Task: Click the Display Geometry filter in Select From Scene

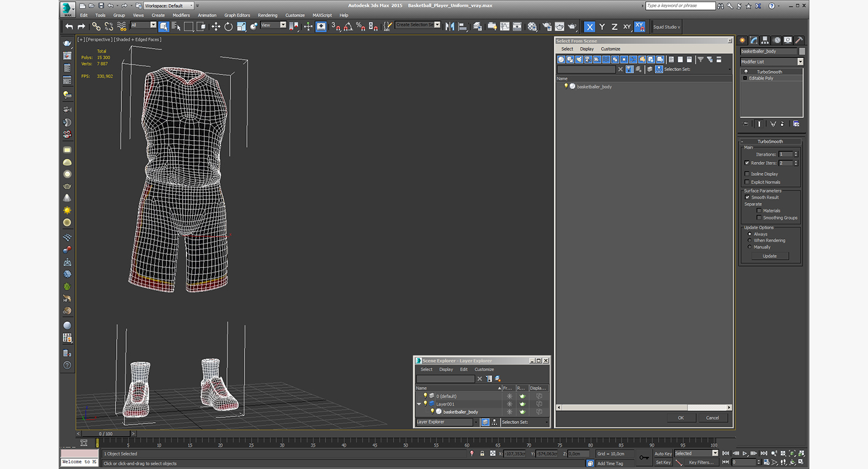Action: (x=561, y=59)
